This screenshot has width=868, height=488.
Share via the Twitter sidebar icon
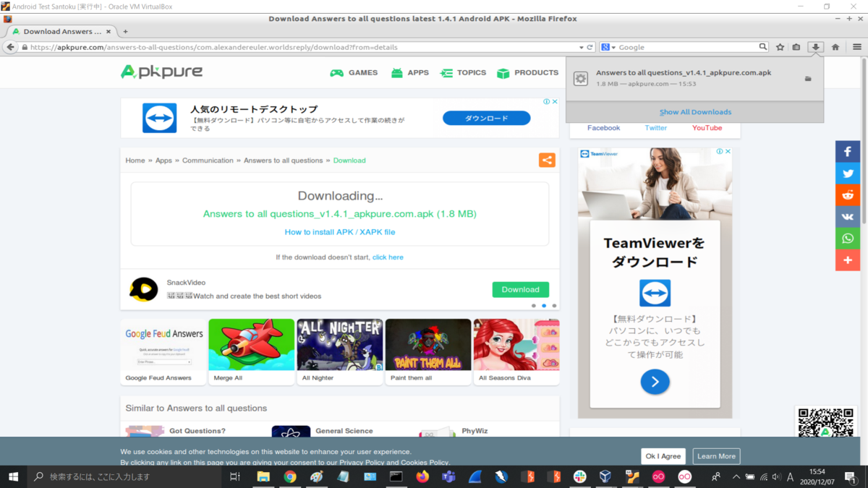(x=848, y=174)
